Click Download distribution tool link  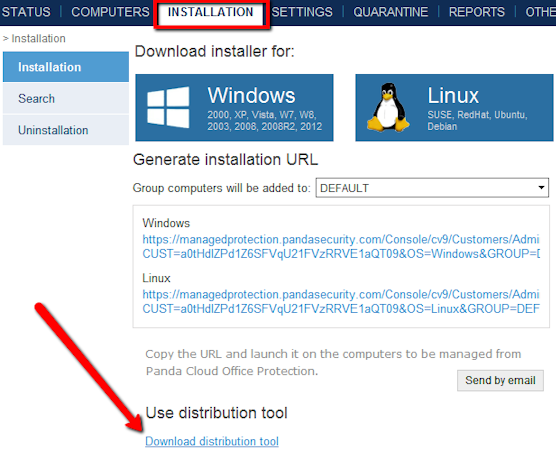click(x=212, y=441)
